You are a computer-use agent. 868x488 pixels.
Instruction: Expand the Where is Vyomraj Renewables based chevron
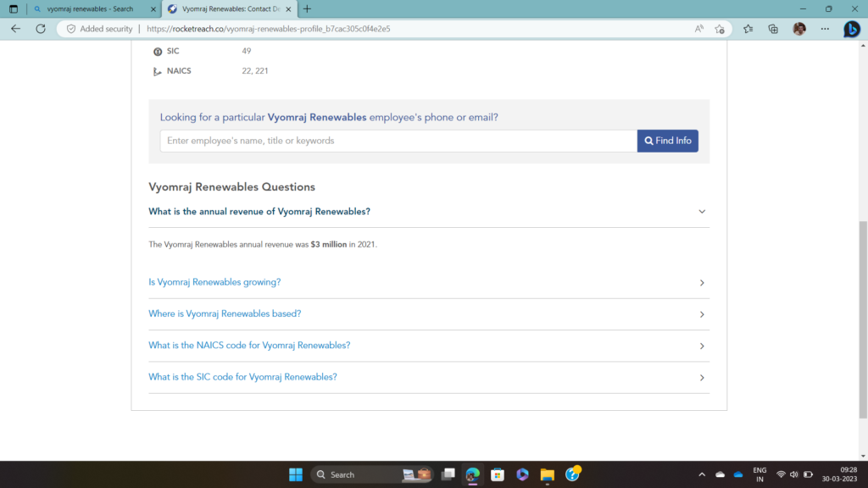coord(701,314)
